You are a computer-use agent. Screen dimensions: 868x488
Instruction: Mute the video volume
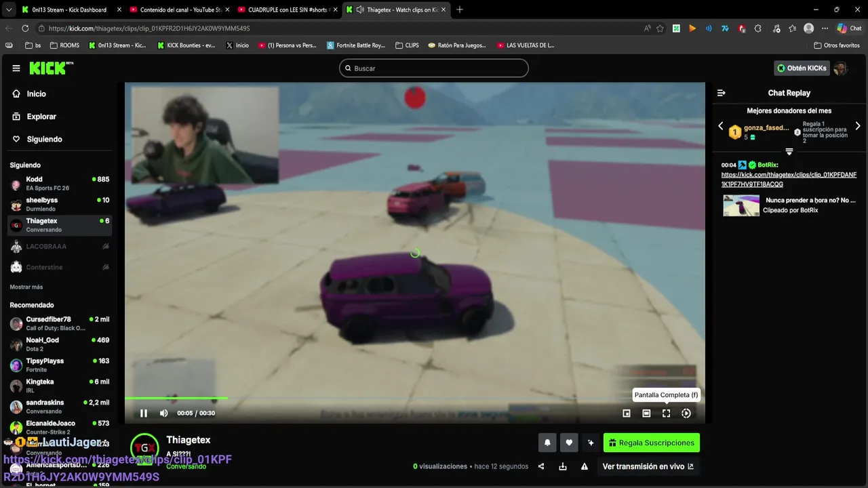pos(163,413)
